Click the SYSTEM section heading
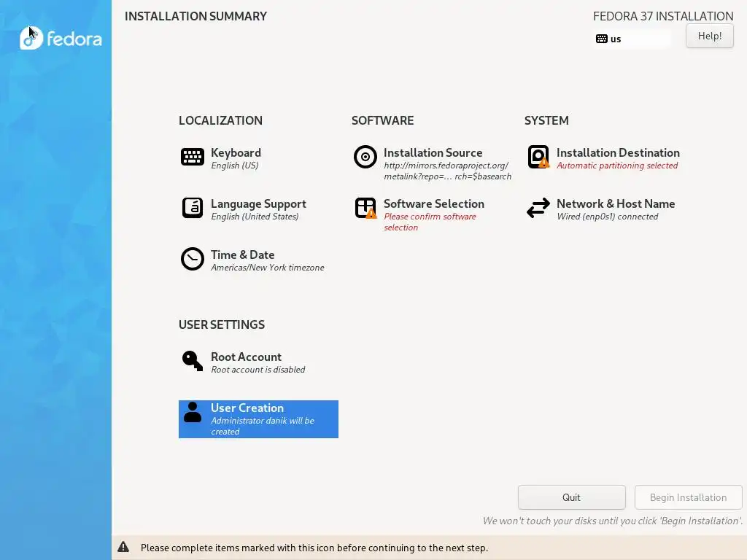 [546, 120]
